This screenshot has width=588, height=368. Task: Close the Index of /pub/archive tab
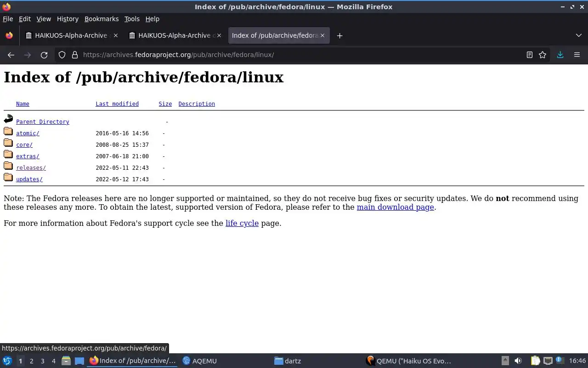[x=322, y=35]
